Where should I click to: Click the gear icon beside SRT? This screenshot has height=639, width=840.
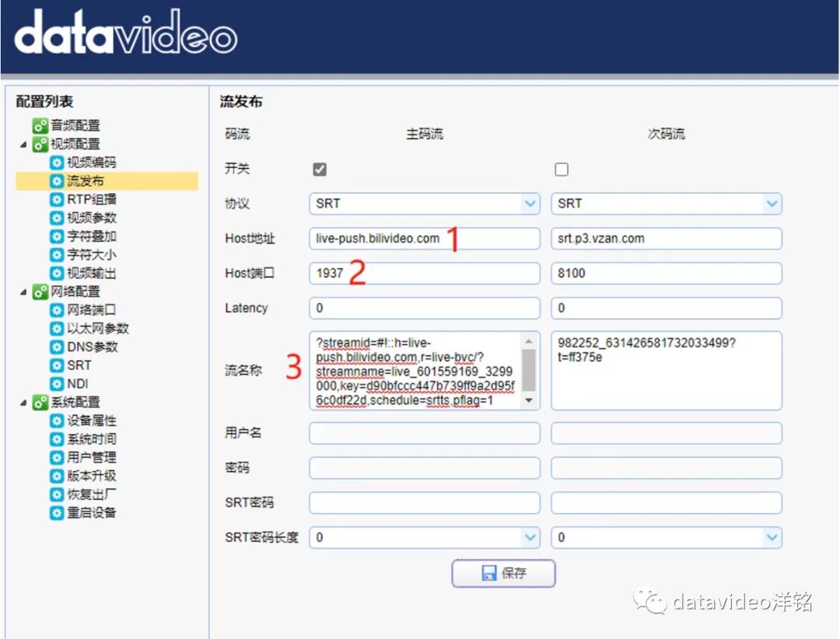[57, 365]
